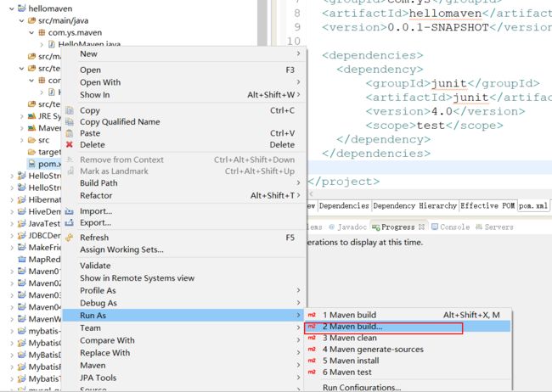Click the Copy Qualified Name icon
Image resolution: width=552 pixels, height=392 pixels.
tap(70, 121)
